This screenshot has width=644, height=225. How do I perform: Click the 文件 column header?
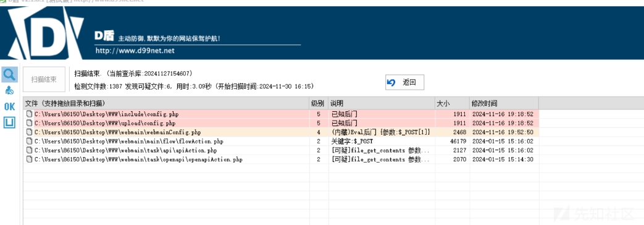point(166,103)
